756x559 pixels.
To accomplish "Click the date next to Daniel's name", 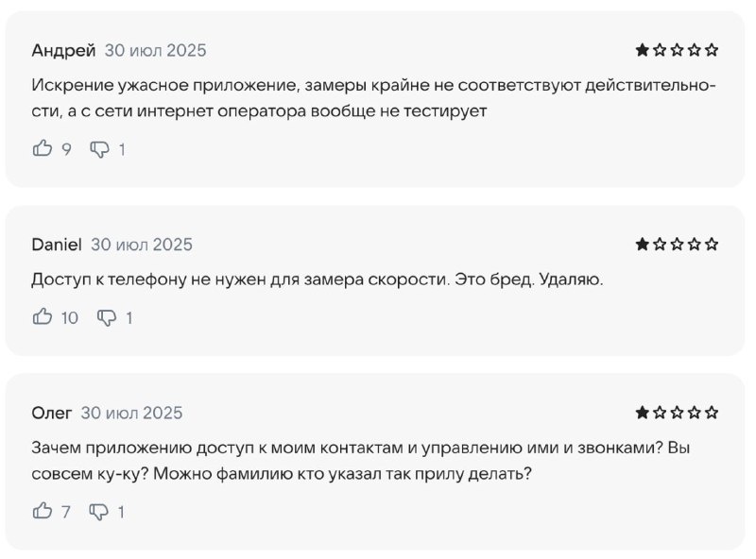I will pyautogui.click(x=142, y=244).
